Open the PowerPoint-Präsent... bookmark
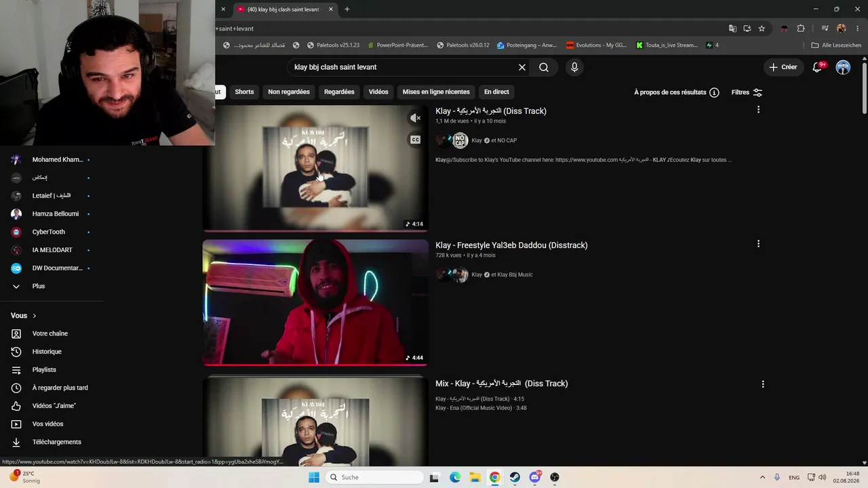 397,45
